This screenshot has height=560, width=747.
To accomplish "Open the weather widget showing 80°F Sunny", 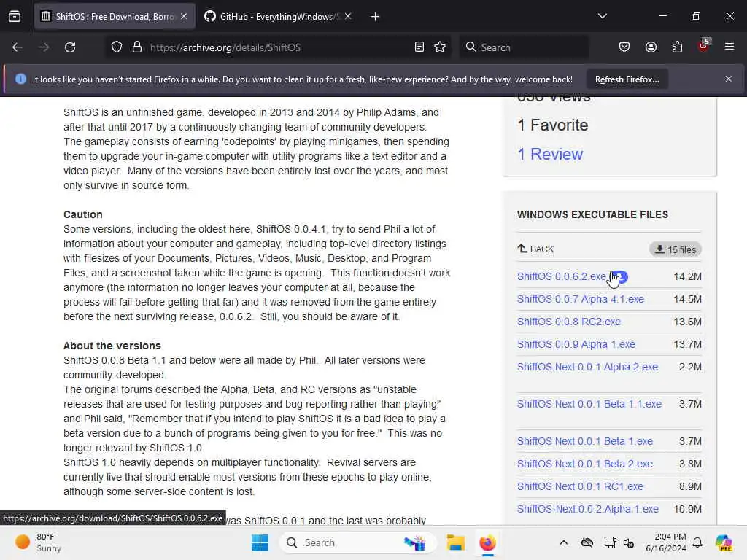I will coord(38,542).
